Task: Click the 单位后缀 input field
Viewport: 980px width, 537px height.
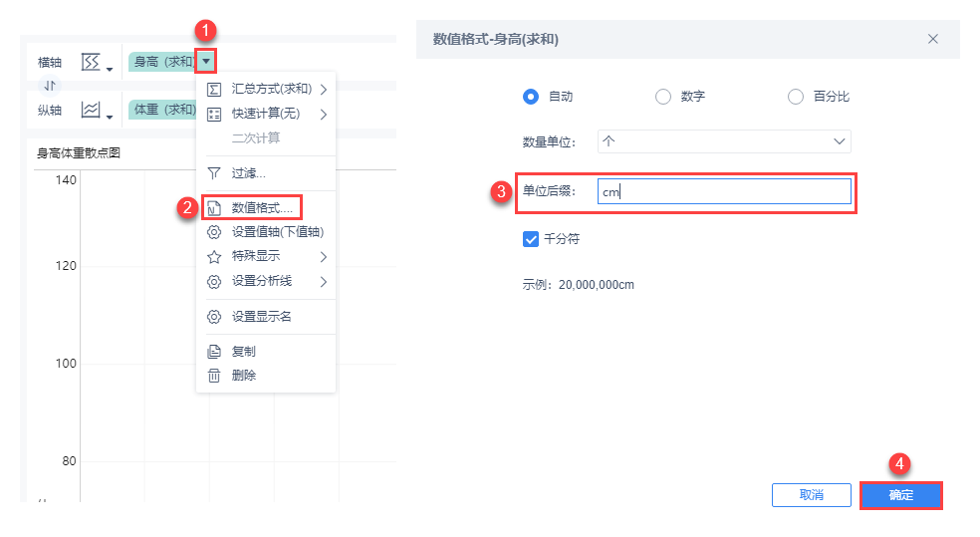Action: [x=724, y=193]
